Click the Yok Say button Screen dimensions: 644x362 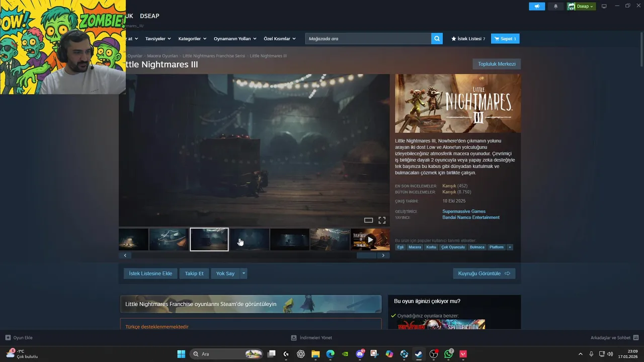click(x=225, y=274)
